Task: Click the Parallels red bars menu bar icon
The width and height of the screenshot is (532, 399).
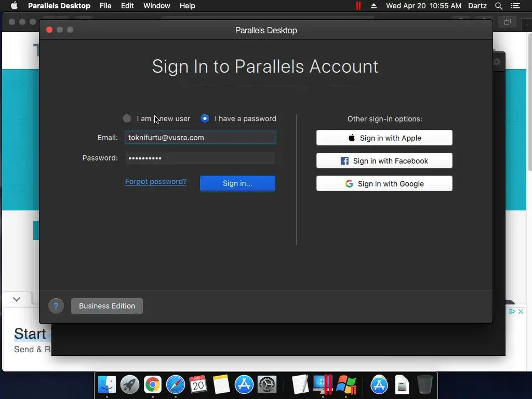Action: tap(358, 6)
